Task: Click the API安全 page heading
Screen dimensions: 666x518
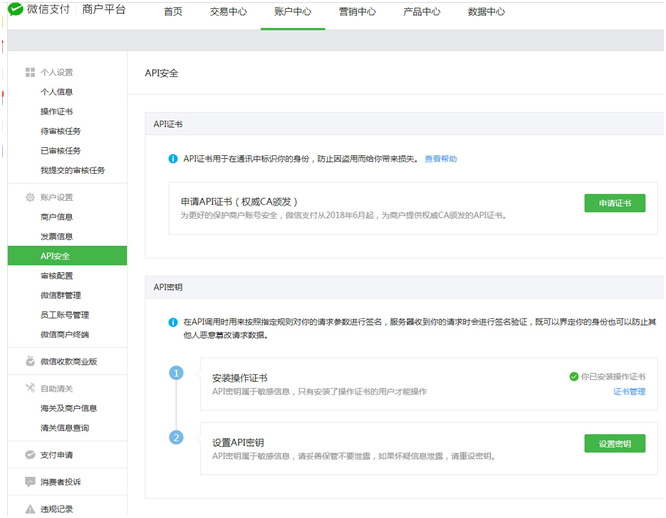Action: pos(161,73)
